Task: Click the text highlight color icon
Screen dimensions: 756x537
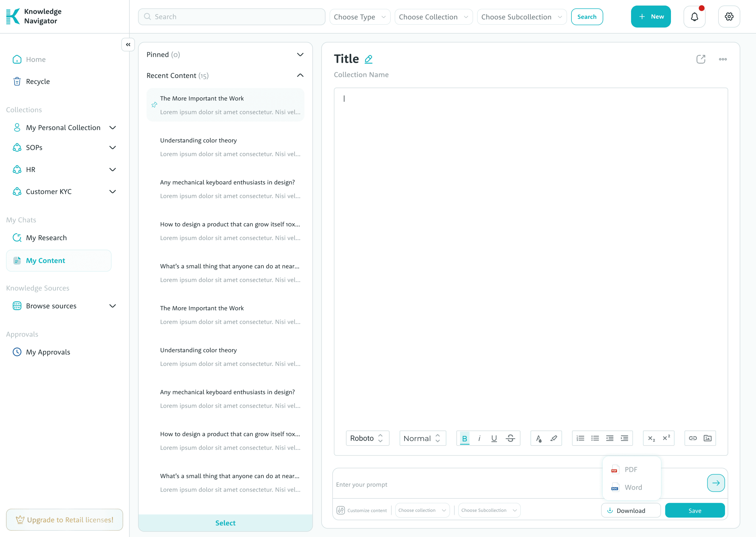Action: [x=553, y=438]
